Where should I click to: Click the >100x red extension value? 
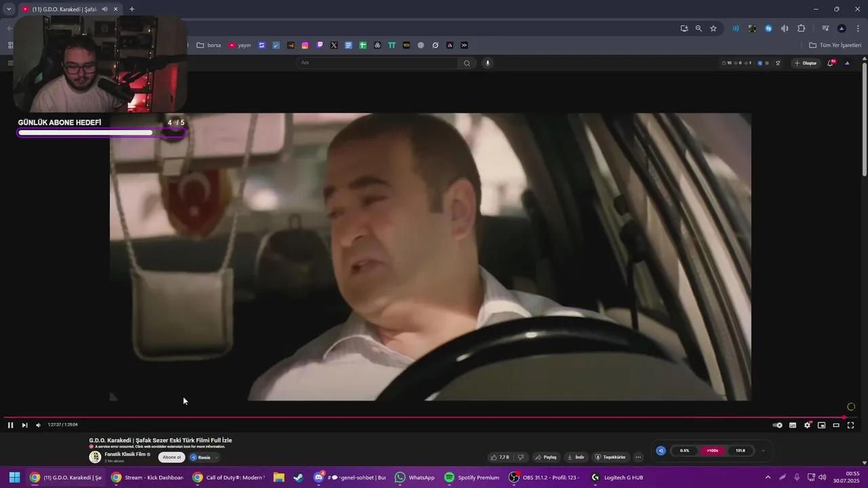point(712,451)
